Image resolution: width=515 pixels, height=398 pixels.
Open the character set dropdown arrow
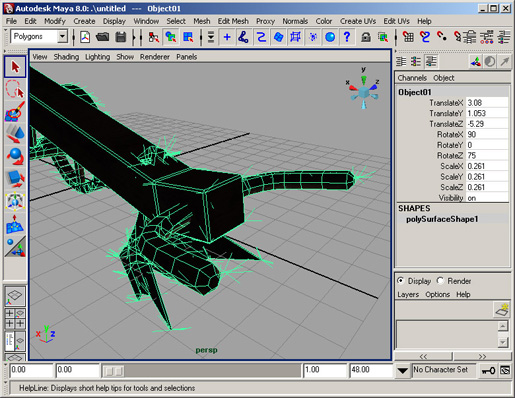click(x=403, y=370)
